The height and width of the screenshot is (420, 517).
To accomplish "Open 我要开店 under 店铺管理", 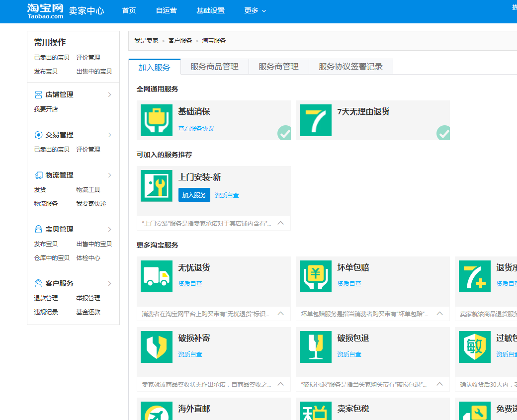I will point(46,109).
